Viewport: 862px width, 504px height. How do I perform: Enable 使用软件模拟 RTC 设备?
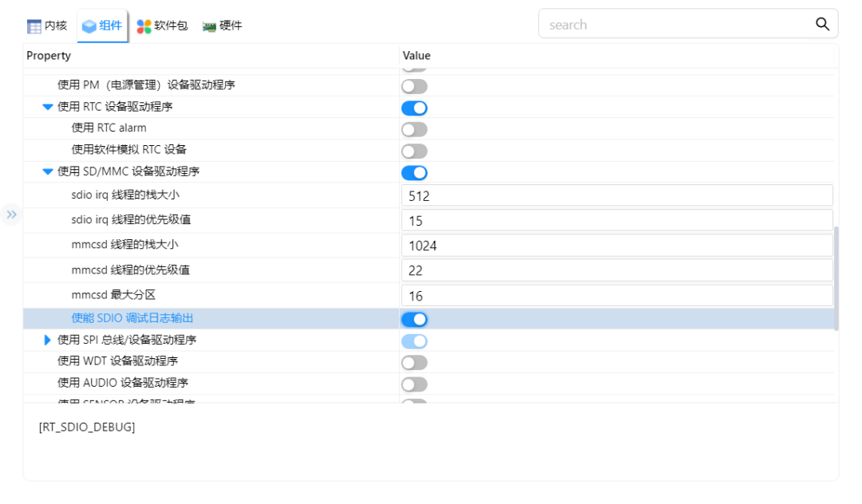[x=414, y=151]
